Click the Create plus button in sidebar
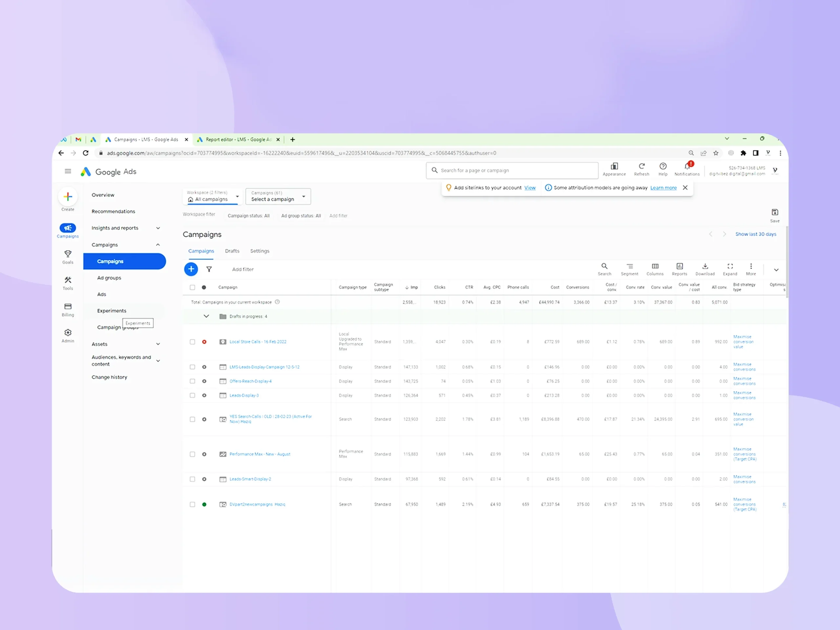Viewport: 840px width, 630px height. pos(68,197)
